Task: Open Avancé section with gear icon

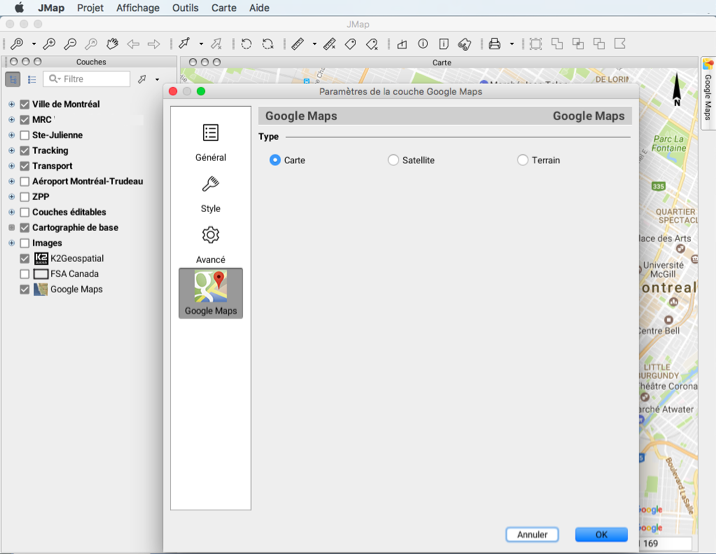Action: pyautogui.click(x=211, y=245)
